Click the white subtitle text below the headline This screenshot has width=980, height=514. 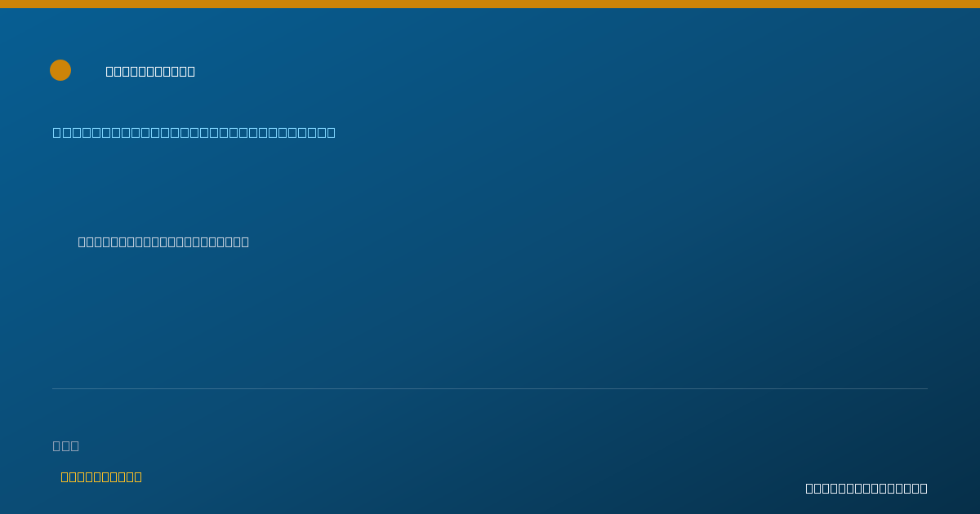pos(163,241)
